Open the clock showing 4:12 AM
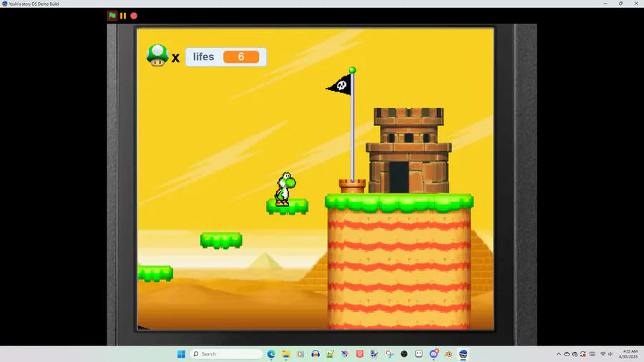The image size is (644, 362). tap(628, 354)
